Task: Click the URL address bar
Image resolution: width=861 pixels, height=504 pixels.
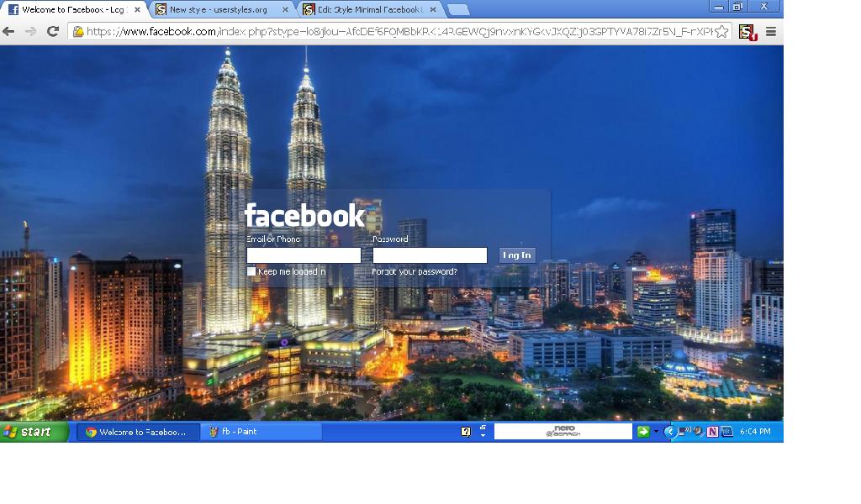Action: pos(399,32)
